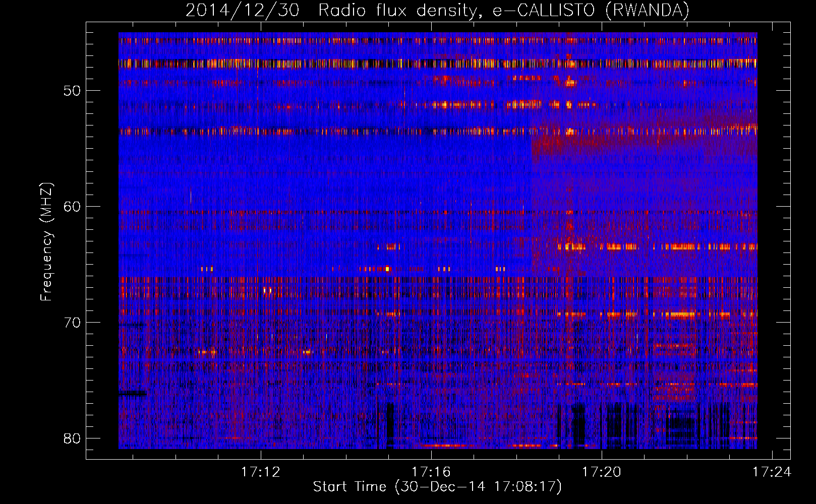Click the plot title "2014/12/30 Radio flux density, e-CALLISTO (RWANDA)"
The image size is (816, 504).
pyautogui.click(x=437, y=11)
